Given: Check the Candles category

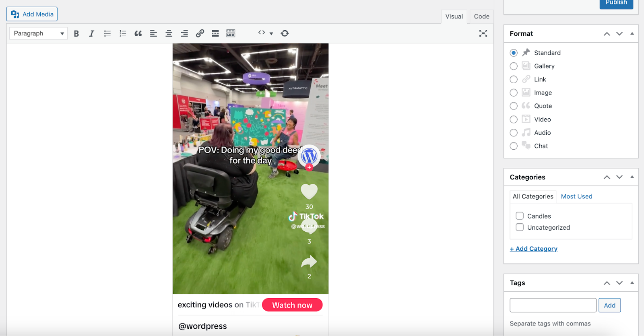Looking at the screenshot, I should [x=520, y=216].
